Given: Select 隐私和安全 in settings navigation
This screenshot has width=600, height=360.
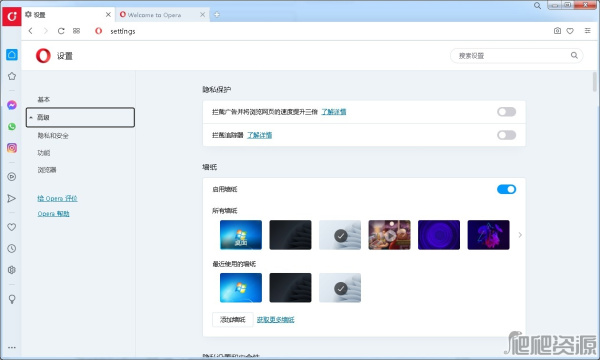Looking at the screenshot, I should point(53,135).
